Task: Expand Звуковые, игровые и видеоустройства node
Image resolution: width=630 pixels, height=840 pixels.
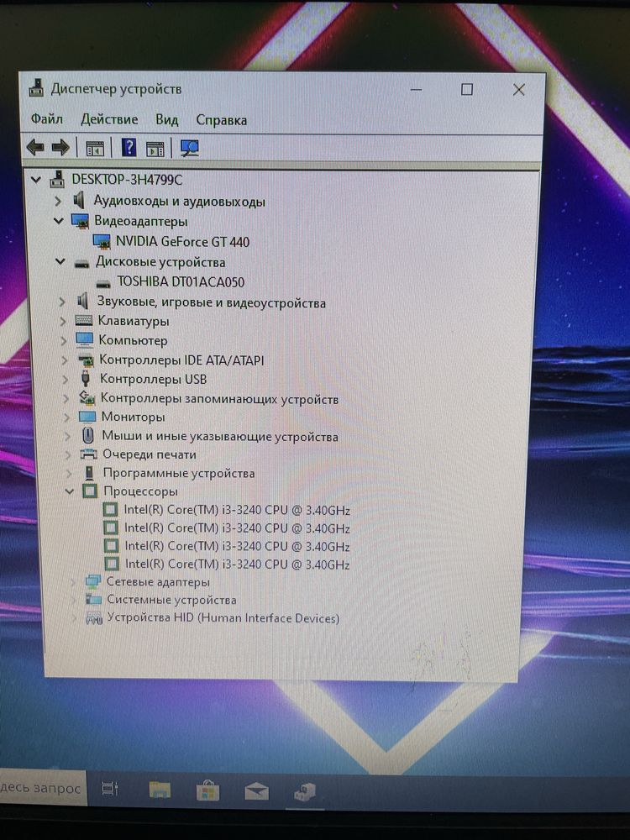Action: [x=62, y=302]
